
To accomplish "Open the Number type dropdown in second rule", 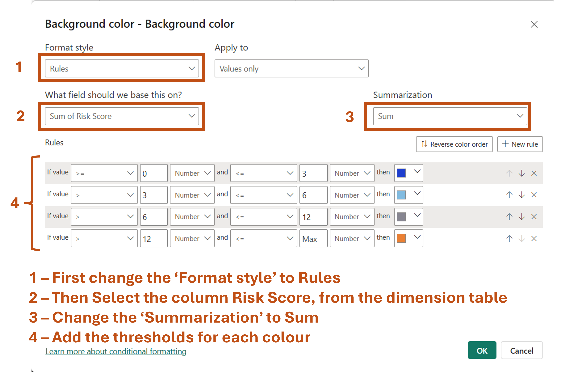I will pos(192,195).
